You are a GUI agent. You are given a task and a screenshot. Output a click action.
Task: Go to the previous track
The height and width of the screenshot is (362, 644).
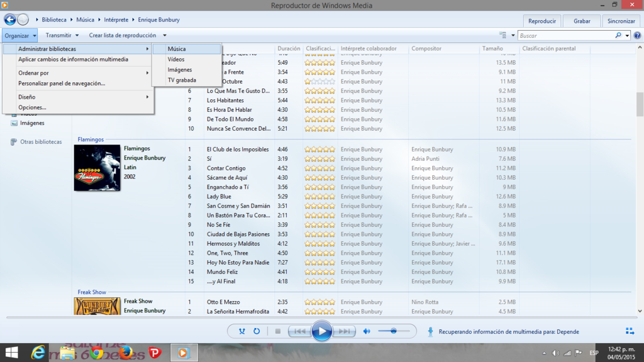pos(299,331)
